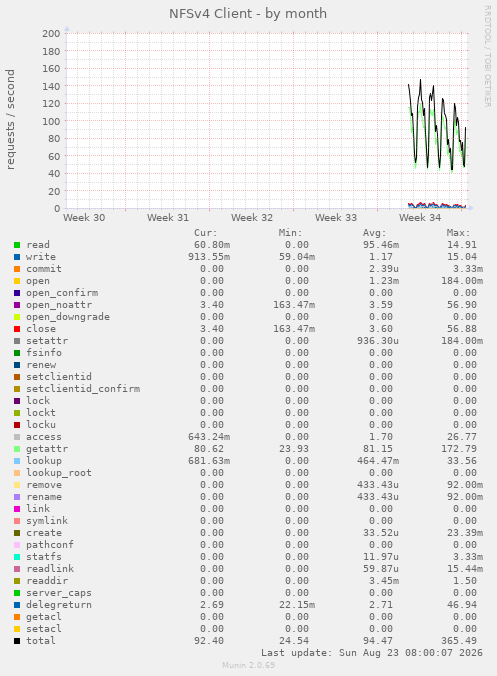Click the Munin 2.0.69 footer text
Viewport: 497px width, 676px height.
click(248, 665)
